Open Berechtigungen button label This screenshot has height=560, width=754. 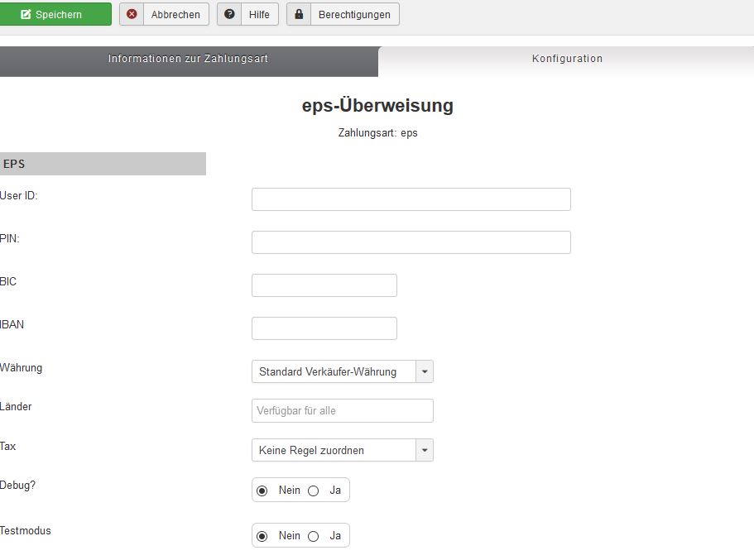[x=354, y=14]
